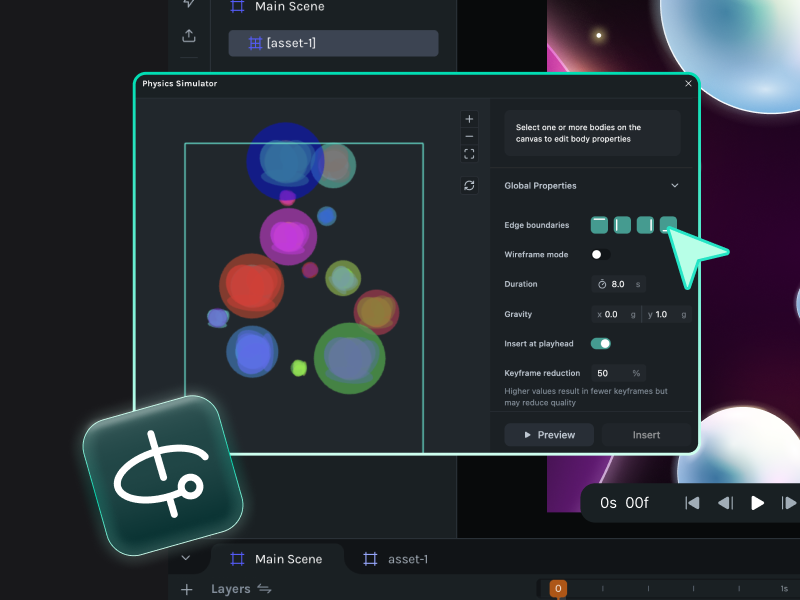Close the Physics Simulator dialog

pyautogui.click(x=688, y=84)
